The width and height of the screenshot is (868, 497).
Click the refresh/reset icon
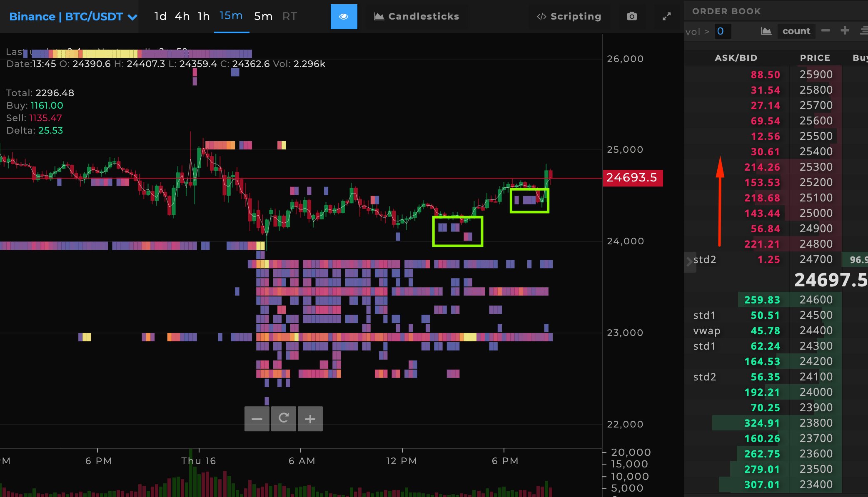283,418
